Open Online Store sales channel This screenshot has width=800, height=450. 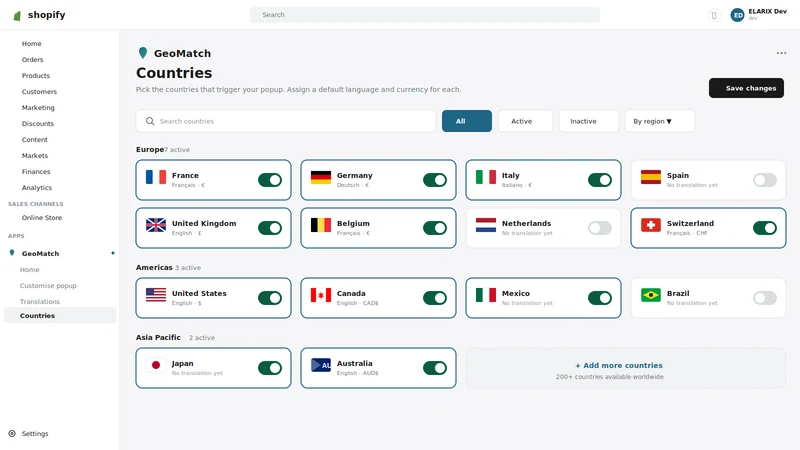[42, 218]
